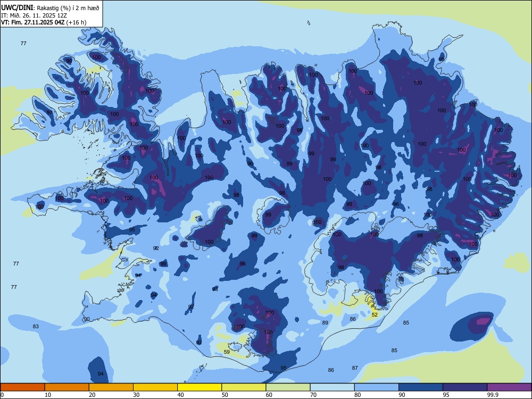The image size is (532, 399).
Task: Click the legend tick label '80'
Action: [x=358, y=395]
